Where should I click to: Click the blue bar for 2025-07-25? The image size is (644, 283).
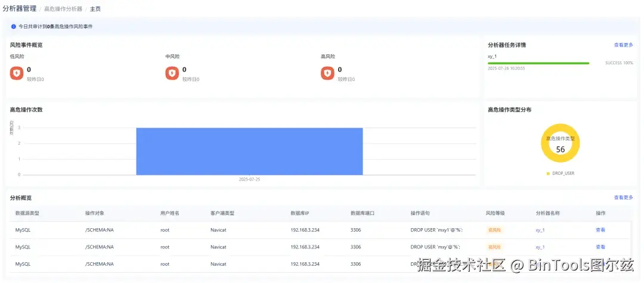pyautogui.click(x=249, y=151)
